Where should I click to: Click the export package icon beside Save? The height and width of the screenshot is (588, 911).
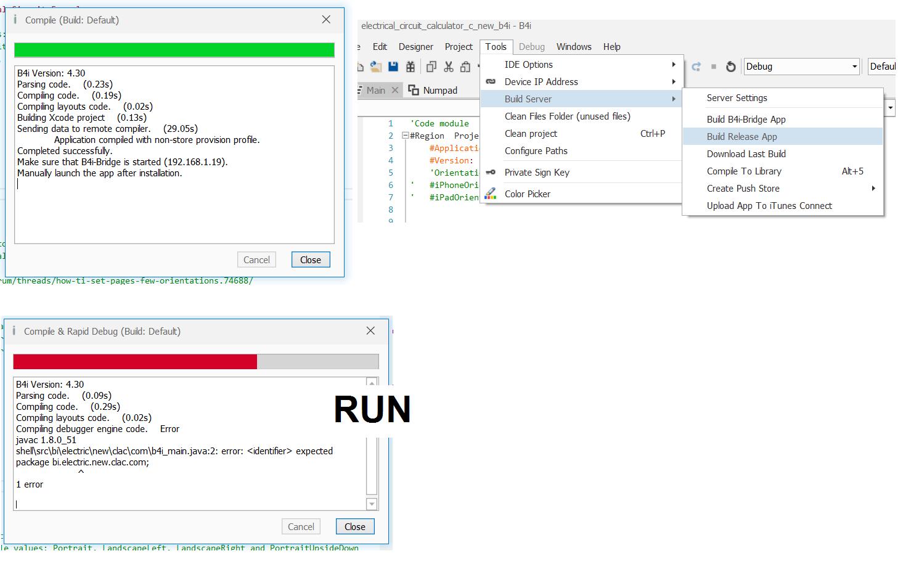(x=411, y=67)
